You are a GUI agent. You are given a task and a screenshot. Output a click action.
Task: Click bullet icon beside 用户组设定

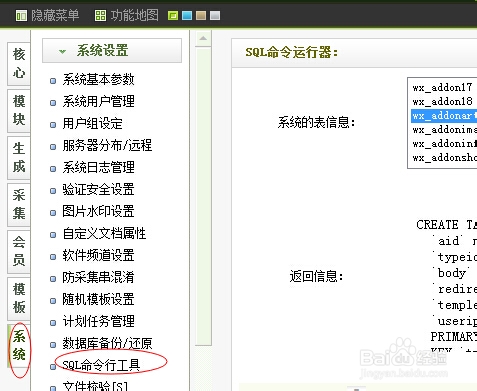point(53,125)
